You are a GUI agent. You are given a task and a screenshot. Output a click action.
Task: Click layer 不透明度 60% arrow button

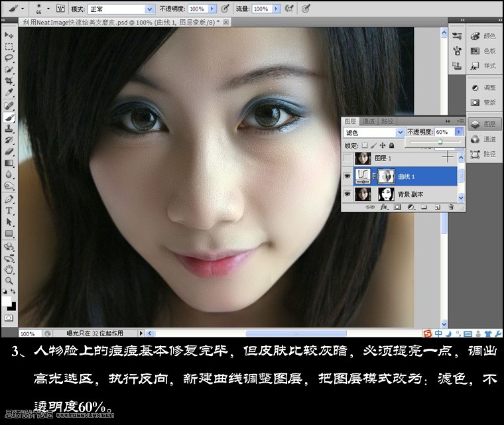pos(459,132)
